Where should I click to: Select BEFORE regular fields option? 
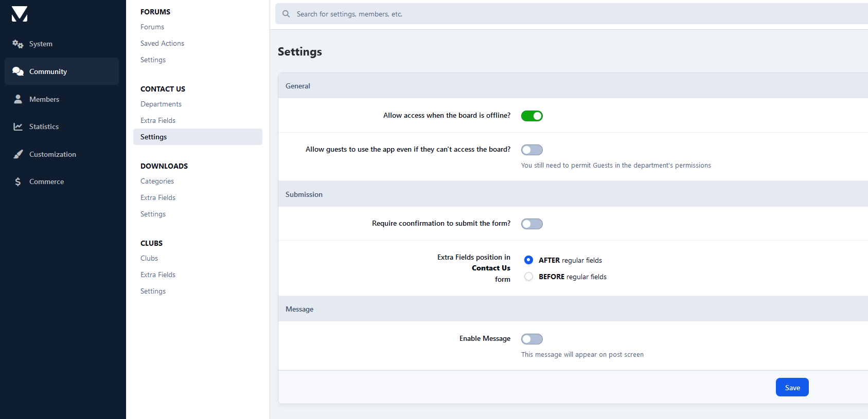tap(528, 277)
